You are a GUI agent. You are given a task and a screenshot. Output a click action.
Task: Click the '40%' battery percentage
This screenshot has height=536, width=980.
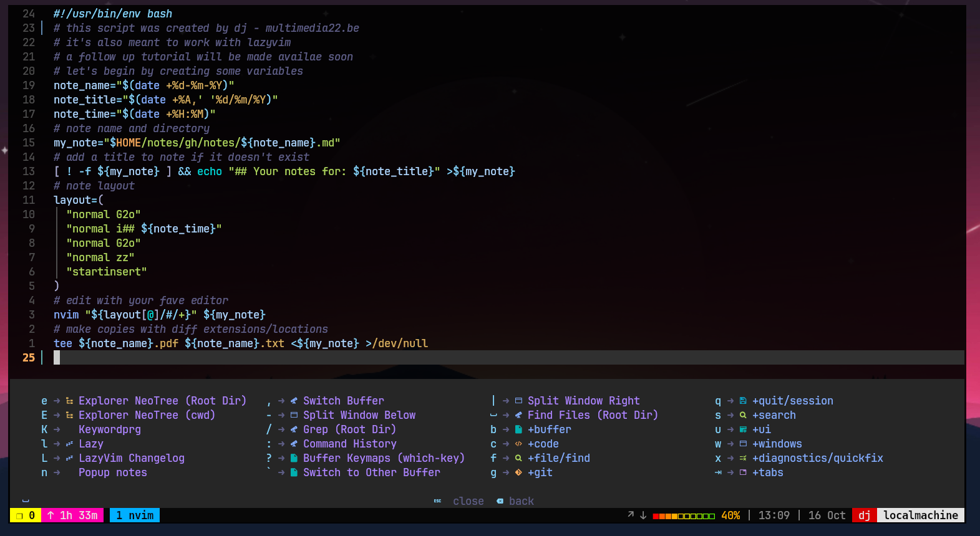click(x=730, y=515)
